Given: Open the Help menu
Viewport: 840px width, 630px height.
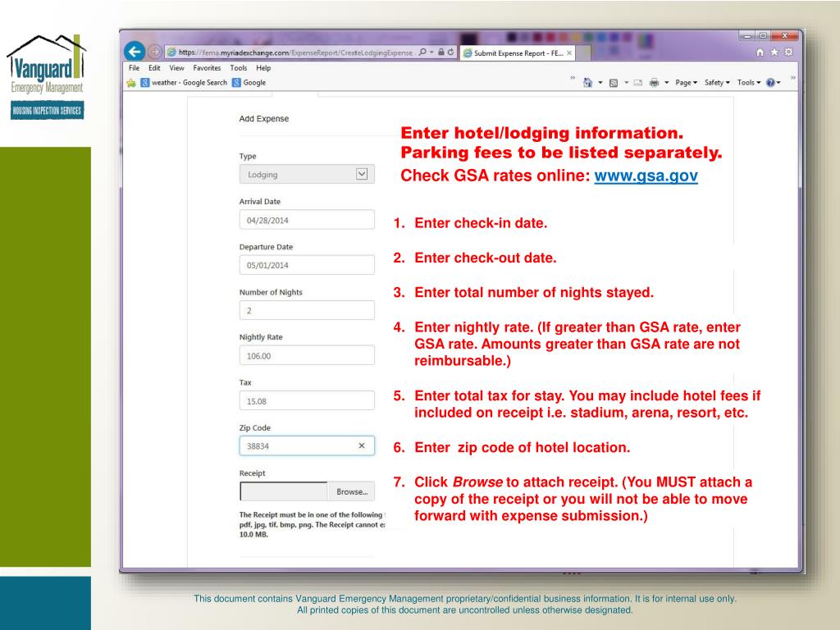Looking at the screenshot, I should point(263,68).
